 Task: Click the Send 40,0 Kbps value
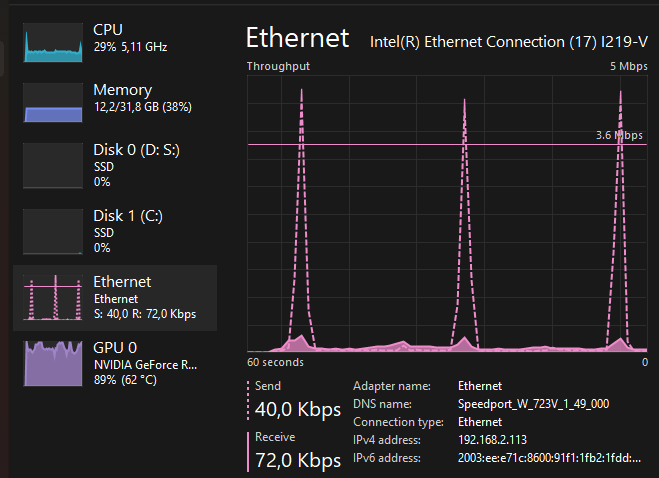[x=297, y=410]
